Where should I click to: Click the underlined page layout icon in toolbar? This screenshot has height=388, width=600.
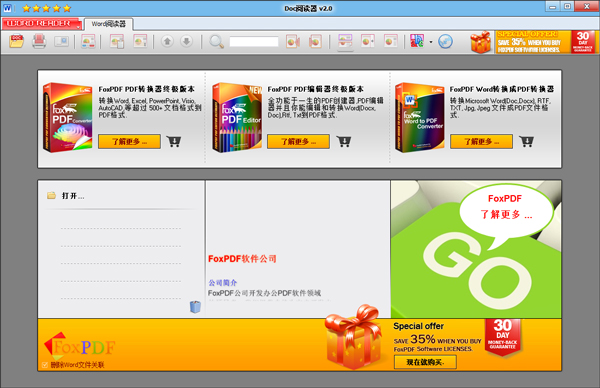click(345, 41)
